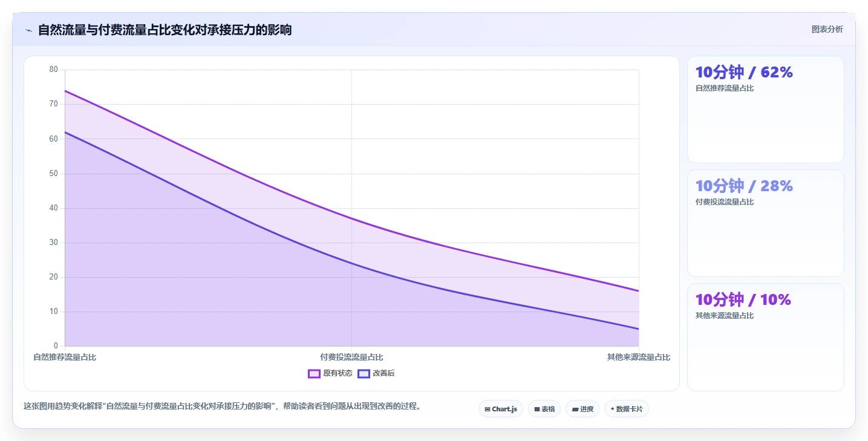This screenshot has width=868, height=441.
Task: Click the 自然推荐流量占比 caption in first card
Action: pos(725,88)
